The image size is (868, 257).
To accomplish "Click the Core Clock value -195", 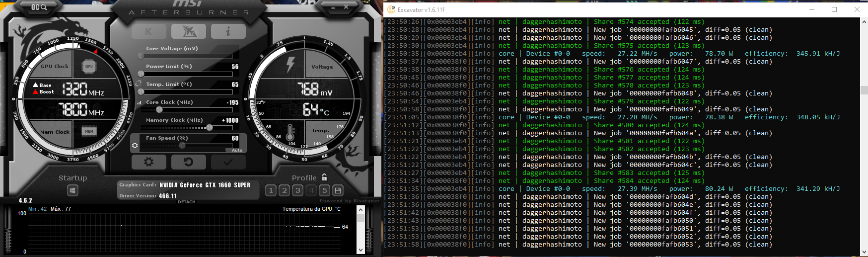I will (x=232, y=102).
